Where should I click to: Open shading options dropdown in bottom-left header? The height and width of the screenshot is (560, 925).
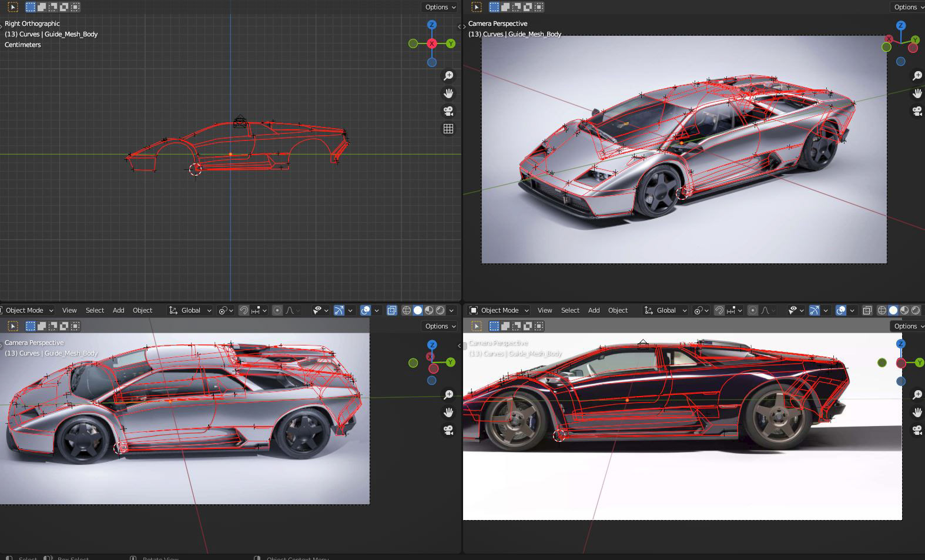(x=451, y=310)
